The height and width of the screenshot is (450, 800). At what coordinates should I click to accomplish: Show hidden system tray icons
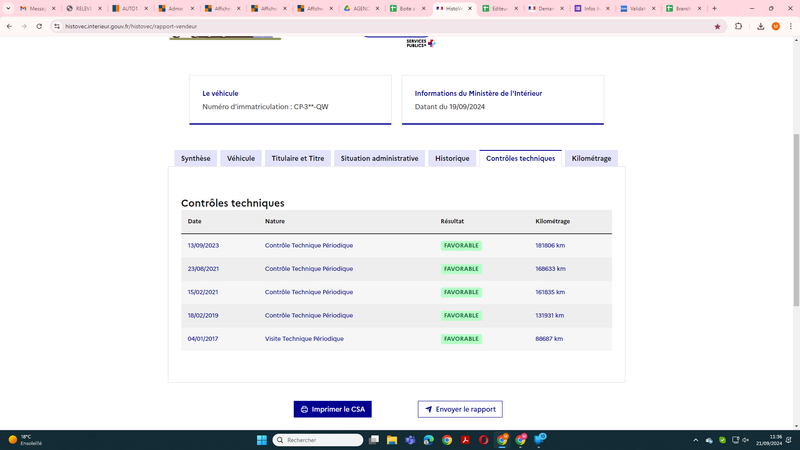pyautogui.click(x=695, y=440)
